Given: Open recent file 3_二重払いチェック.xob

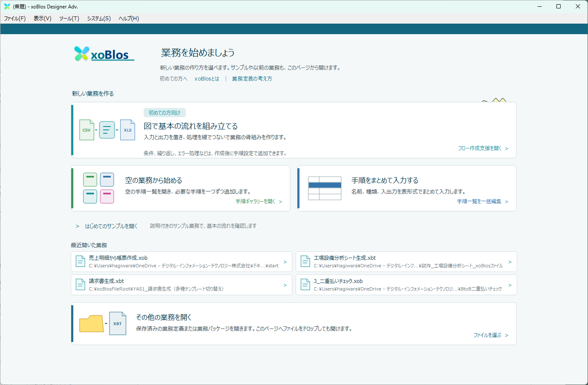Looking at the screenshot, I should coord(406,285).
